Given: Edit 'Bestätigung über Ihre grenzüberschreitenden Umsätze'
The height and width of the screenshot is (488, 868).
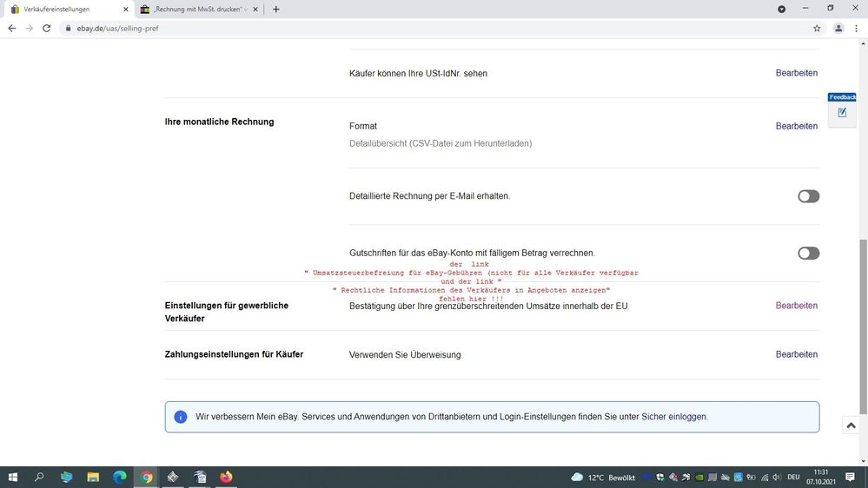Looking at the screenshot, I should pos(796,306).
